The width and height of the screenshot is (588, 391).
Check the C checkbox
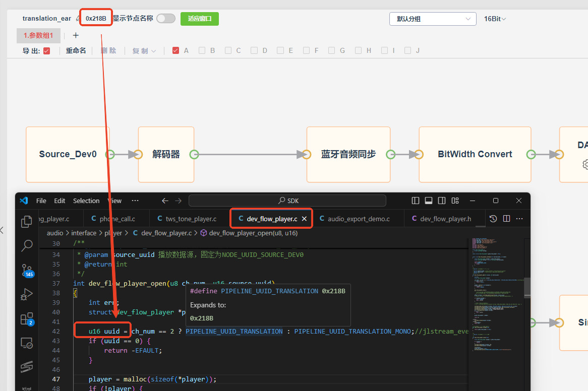pyautogui.click(x=228, y=50)
